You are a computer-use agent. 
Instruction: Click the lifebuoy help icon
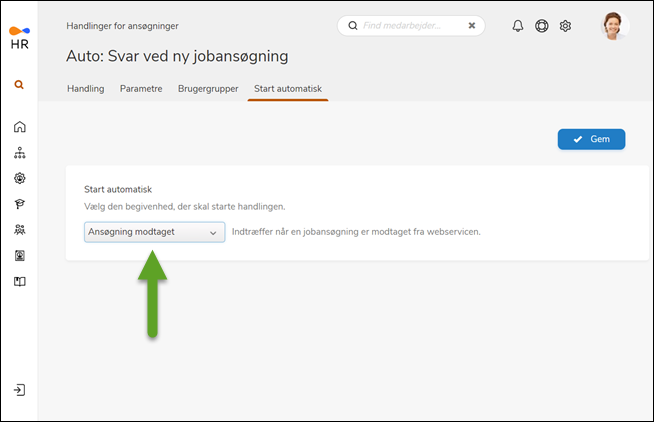point(542,26)
